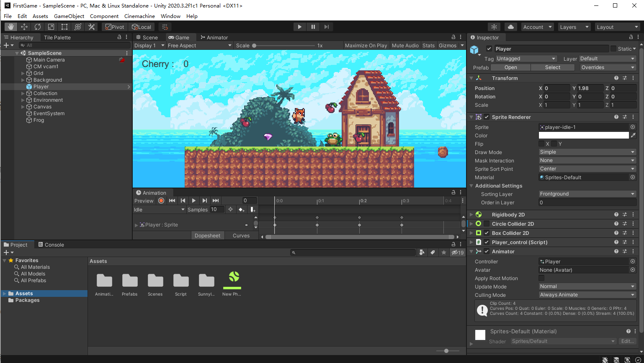Open Sprite object picker
Screen dimensions: 644x363
click(633, 127)
